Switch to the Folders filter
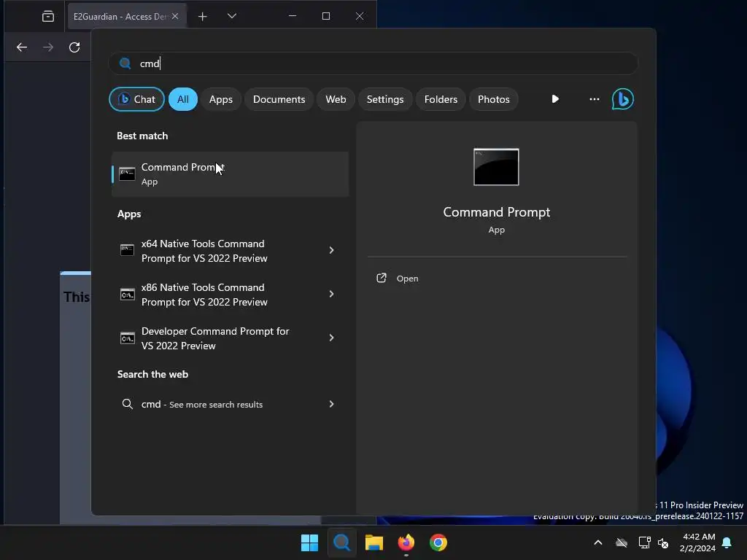This screenshot has width=747, height=560. tap(441, 99)
